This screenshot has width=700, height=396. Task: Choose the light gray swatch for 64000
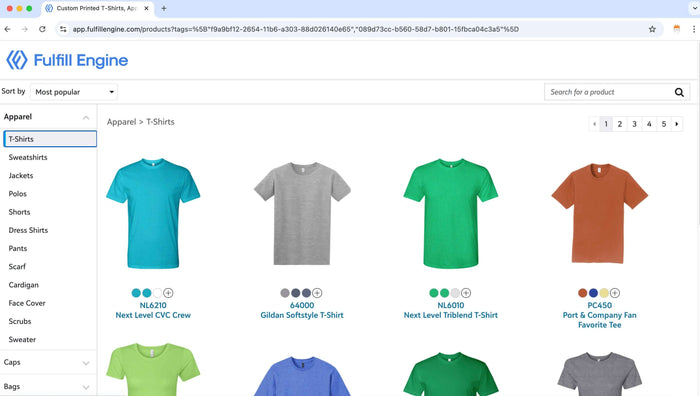click(285, 293)
